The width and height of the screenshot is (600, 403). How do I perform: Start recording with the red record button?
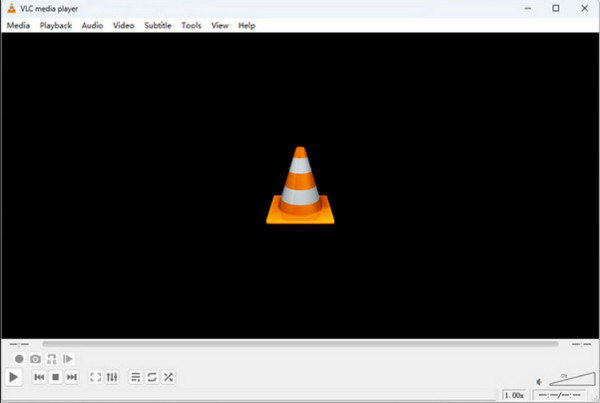click(19, 359)
